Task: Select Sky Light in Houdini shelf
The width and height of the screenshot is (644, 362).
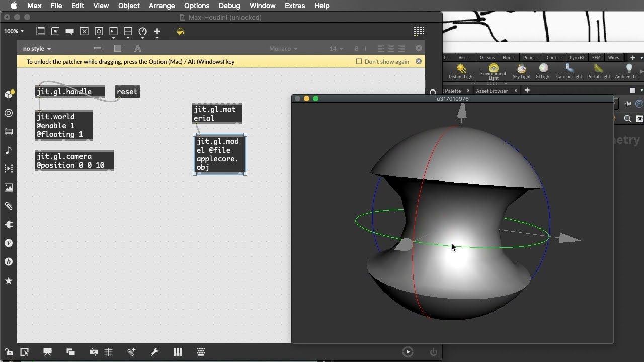Action: coord(522,71)
